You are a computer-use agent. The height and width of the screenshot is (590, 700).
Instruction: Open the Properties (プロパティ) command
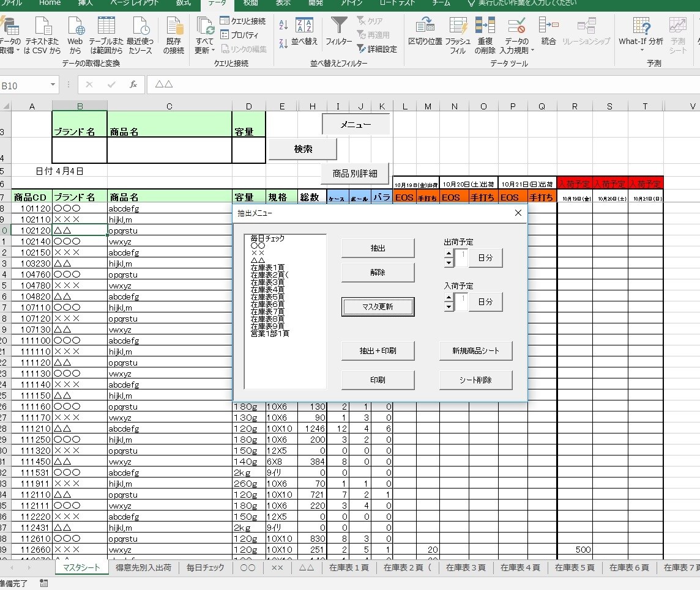tap(240, 35)
